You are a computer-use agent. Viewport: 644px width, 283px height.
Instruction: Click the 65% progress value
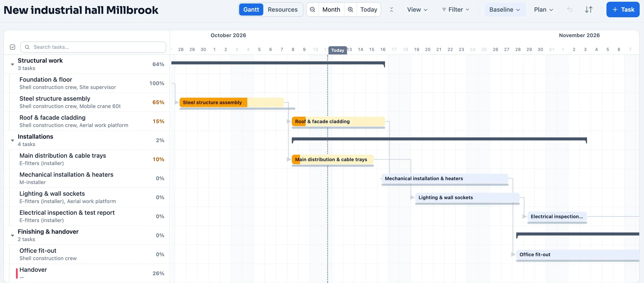[x=158, y=102]
